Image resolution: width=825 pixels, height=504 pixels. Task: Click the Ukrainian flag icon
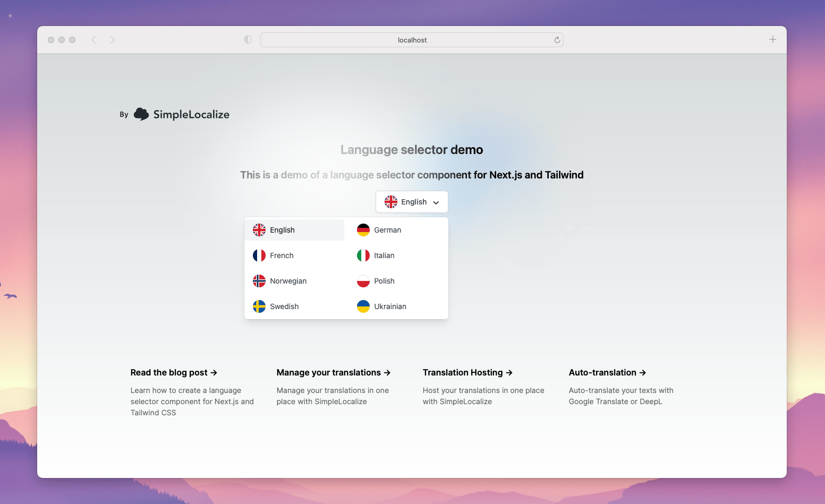tap(363, 306)
